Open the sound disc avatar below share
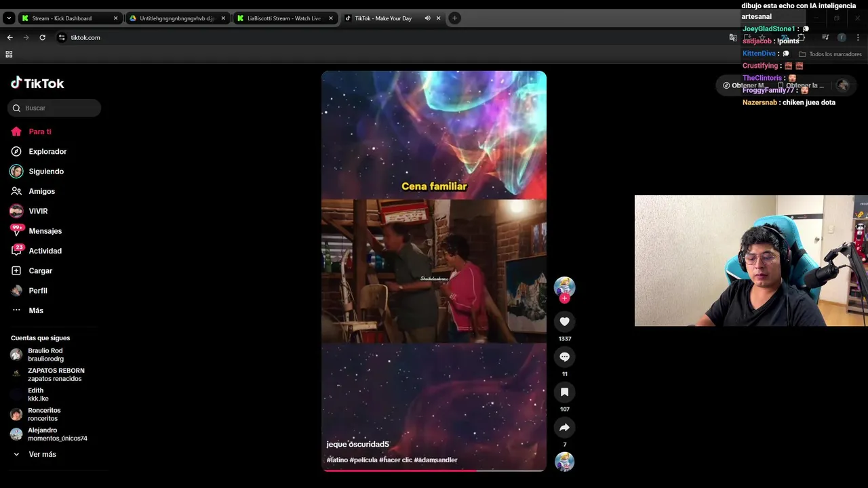Image resolution: width=868 pixels, height=488 pixels. (x=564, y=462)
